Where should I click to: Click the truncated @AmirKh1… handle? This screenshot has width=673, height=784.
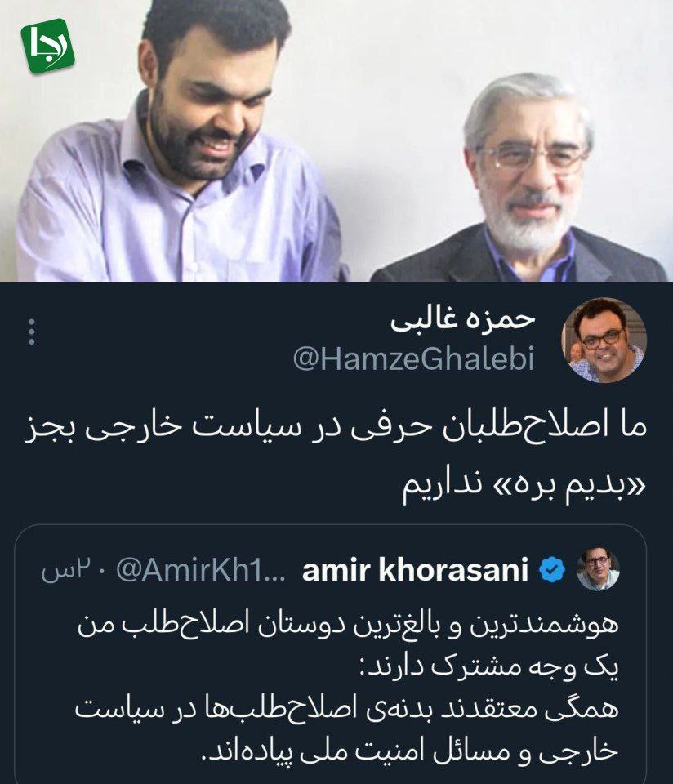201,570
